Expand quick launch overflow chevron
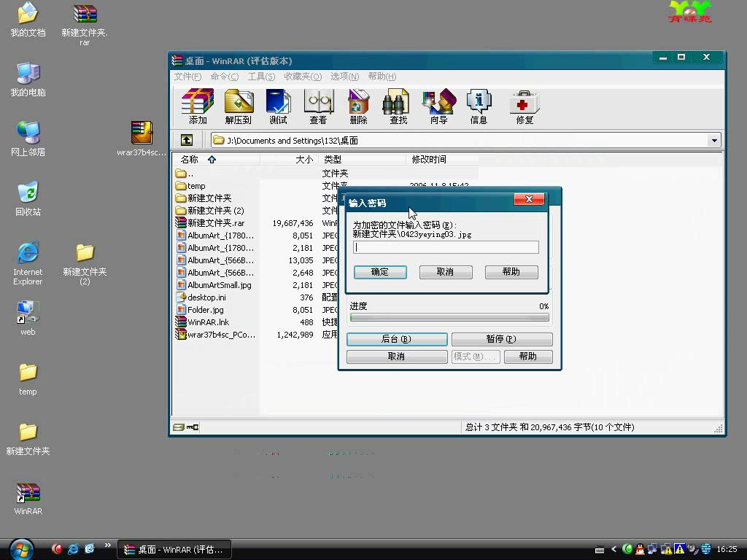Image resolution: width=747 pixels, height=560 pixels. tap(108, 545)
